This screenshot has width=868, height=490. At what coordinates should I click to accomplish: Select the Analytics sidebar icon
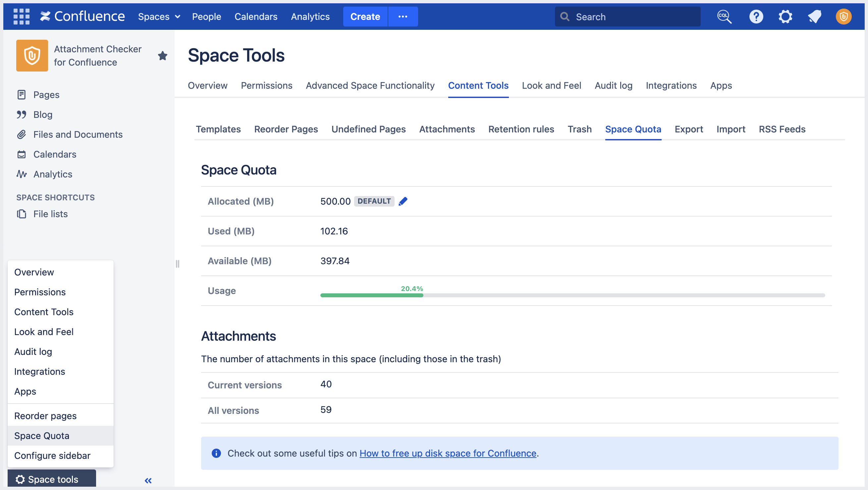coord(22,174)
